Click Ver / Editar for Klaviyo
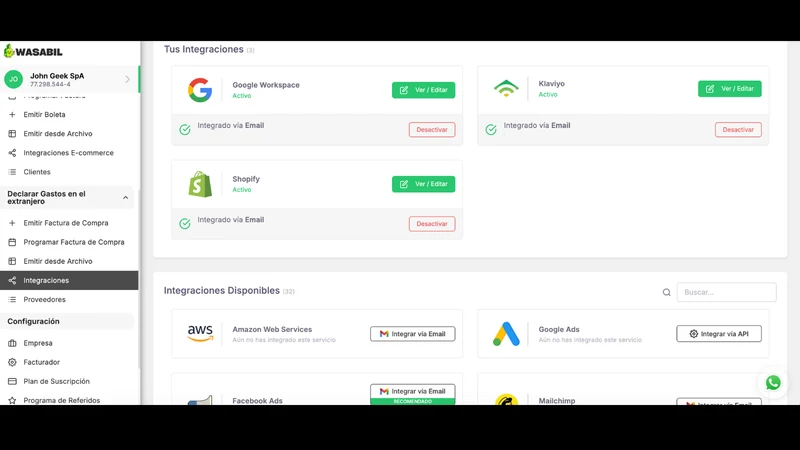 [x=730, y=89]
